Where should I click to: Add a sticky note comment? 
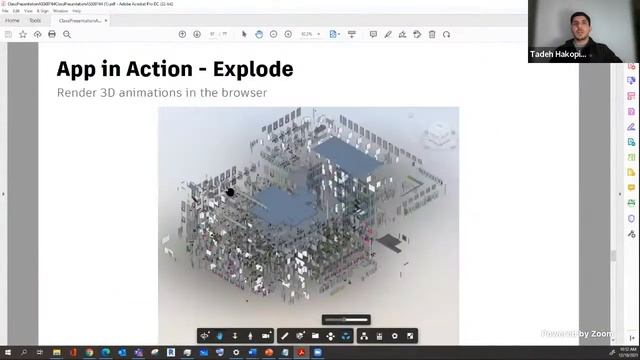click(373, 35)
